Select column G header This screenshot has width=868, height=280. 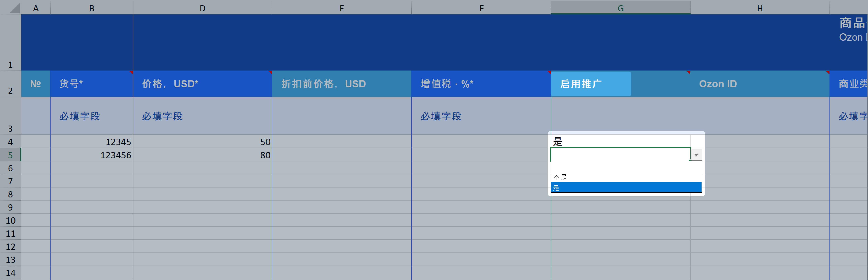(620, 8)
